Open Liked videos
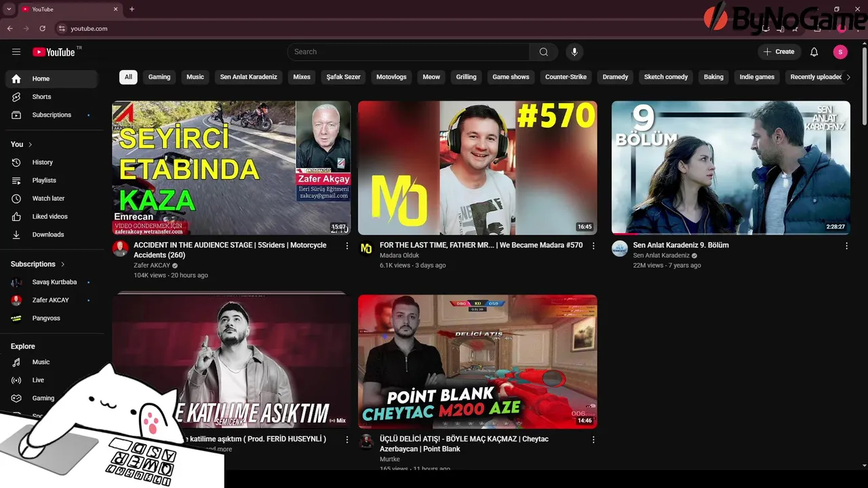Image resolution: width=868 pixels, height=488 pixels. [52, 217]
